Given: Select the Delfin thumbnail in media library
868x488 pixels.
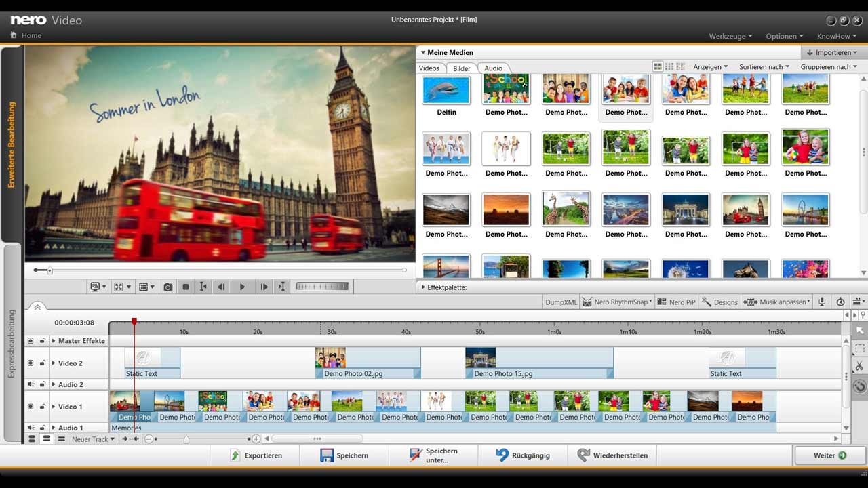Looking at the screenshot, I should point(446,96).
